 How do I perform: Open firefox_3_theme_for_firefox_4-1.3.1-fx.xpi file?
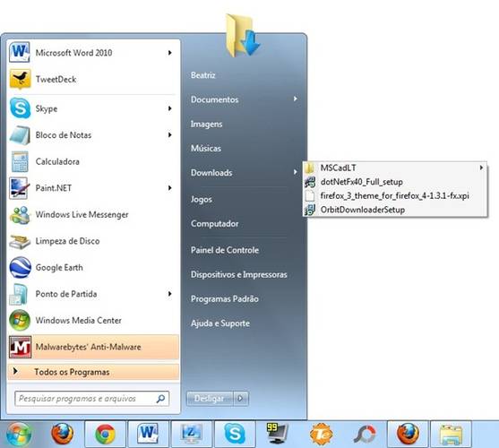394,195
